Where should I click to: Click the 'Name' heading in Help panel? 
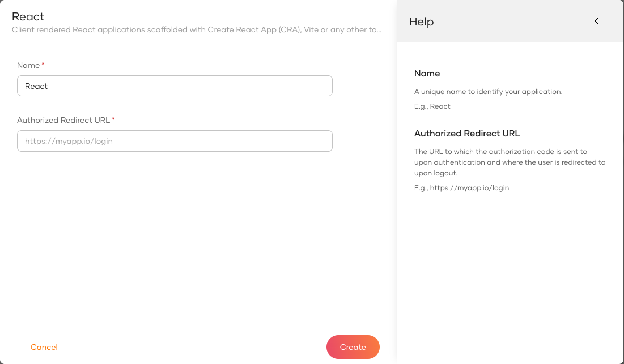coord(427,74)
